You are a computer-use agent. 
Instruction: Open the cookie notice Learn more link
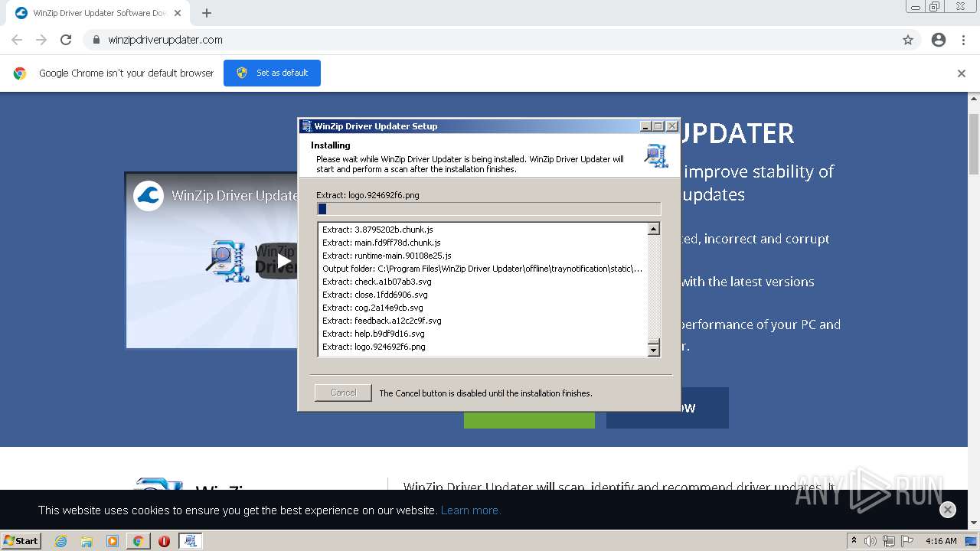click(x=470, y=510)
